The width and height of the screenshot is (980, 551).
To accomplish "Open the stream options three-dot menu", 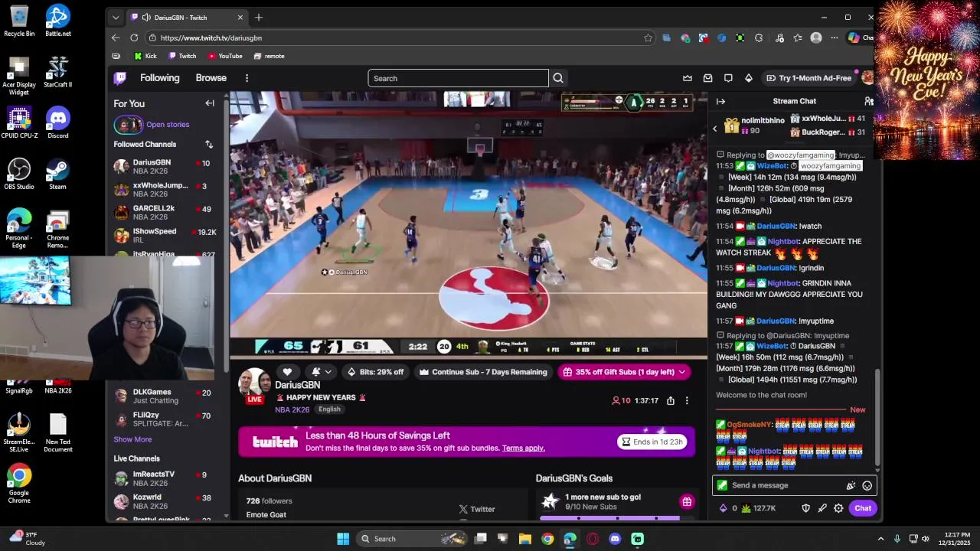I will tap(687, 401).
